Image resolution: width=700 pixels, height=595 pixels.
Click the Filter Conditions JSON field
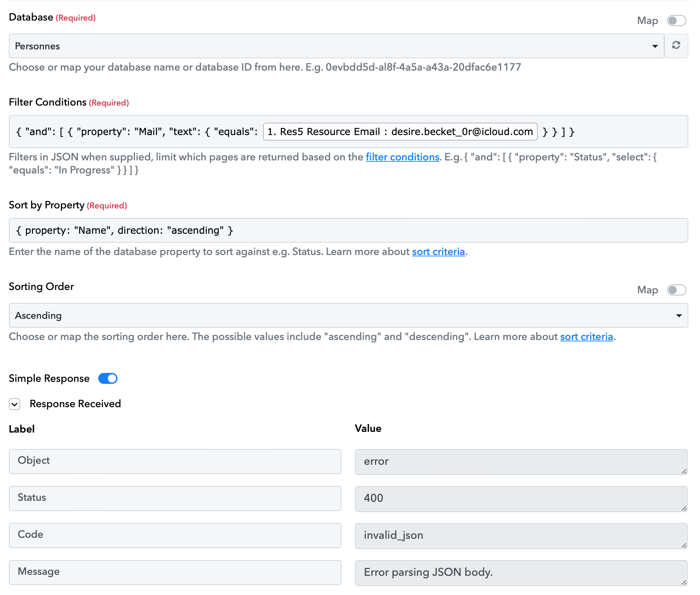(348, 132)
